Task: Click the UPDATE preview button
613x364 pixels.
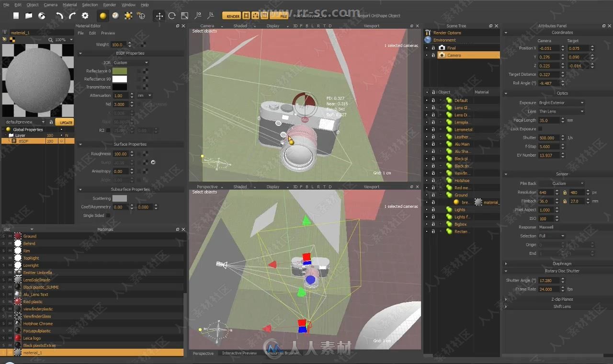Action: (65, 122)
